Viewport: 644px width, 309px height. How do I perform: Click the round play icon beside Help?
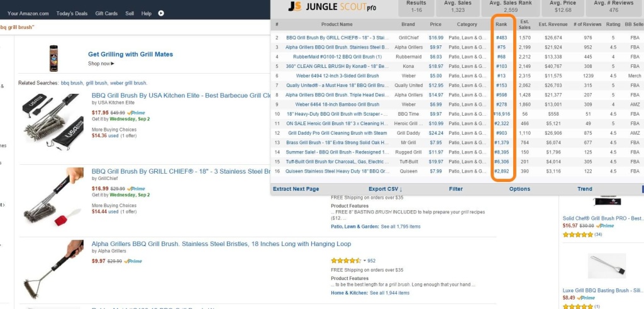(161, 13)
